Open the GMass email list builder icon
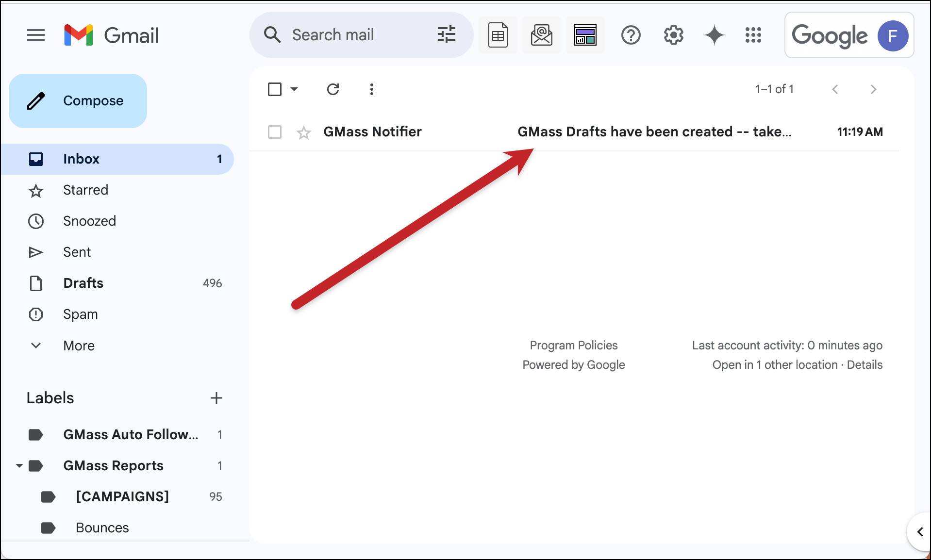Image resolution: width=931 pixels, height=560 pixels. pyautogui.click(x=542, y=35)
